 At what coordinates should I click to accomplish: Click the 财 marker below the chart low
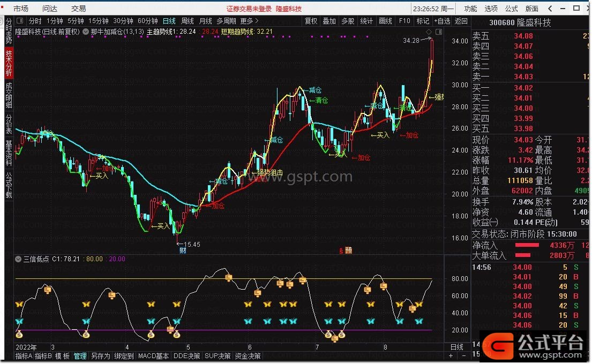pos(183,250)
